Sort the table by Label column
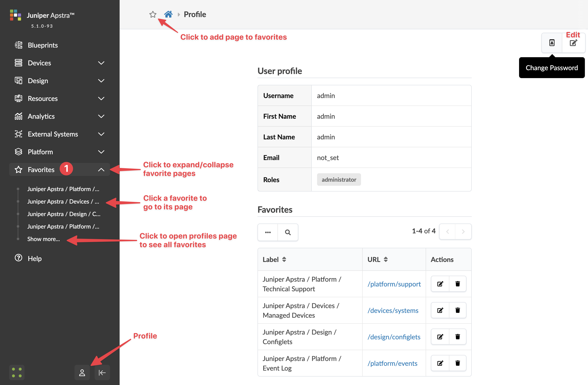588x385 pixels. 284,259
